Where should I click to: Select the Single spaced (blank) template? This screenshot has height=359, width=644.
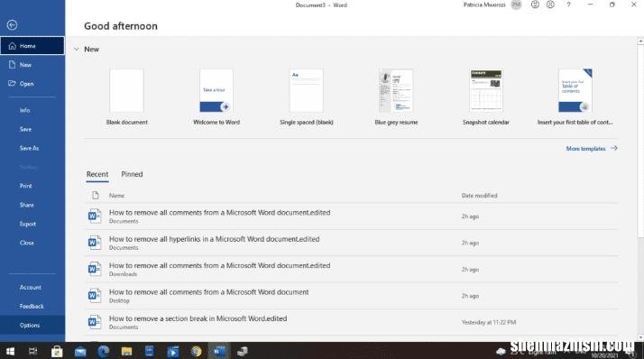307,97
